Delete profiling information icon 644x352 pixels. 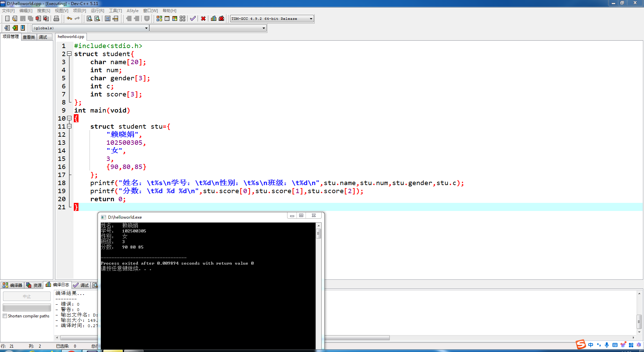[x=221, y=18]
